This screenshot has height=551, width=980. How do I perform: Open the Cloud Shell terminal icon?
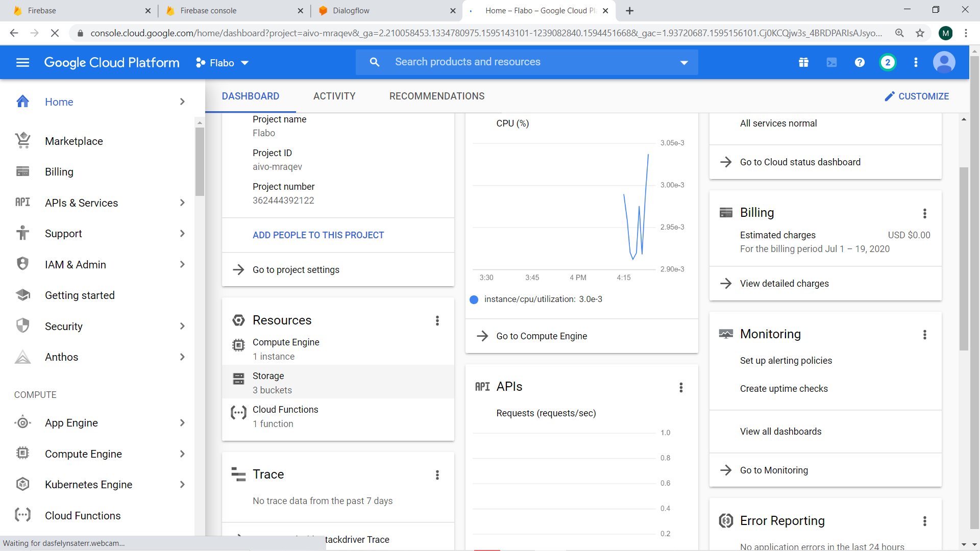click(831, 62)
